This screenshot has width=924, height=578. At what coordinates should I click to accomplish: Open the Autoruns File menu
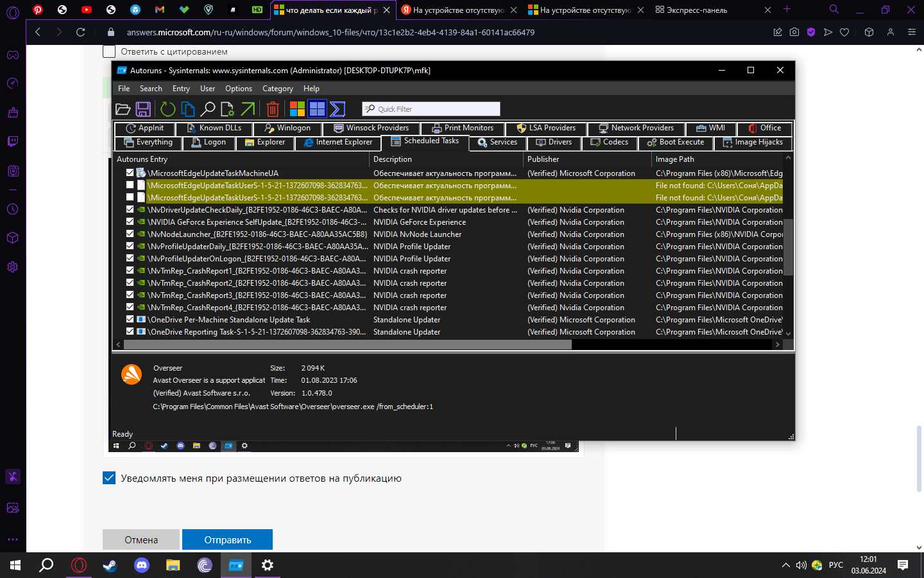[x=124, y=89]
